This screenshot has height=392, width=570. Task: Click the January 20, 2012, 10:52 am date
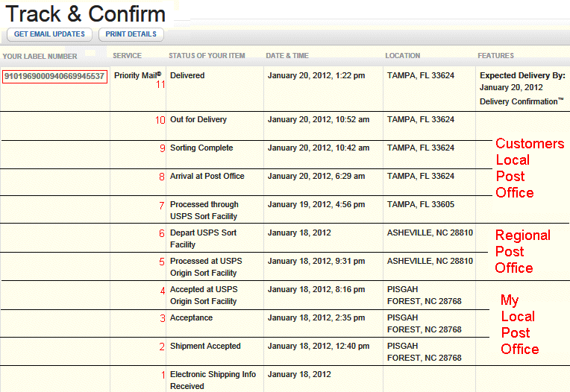(319, 119)
